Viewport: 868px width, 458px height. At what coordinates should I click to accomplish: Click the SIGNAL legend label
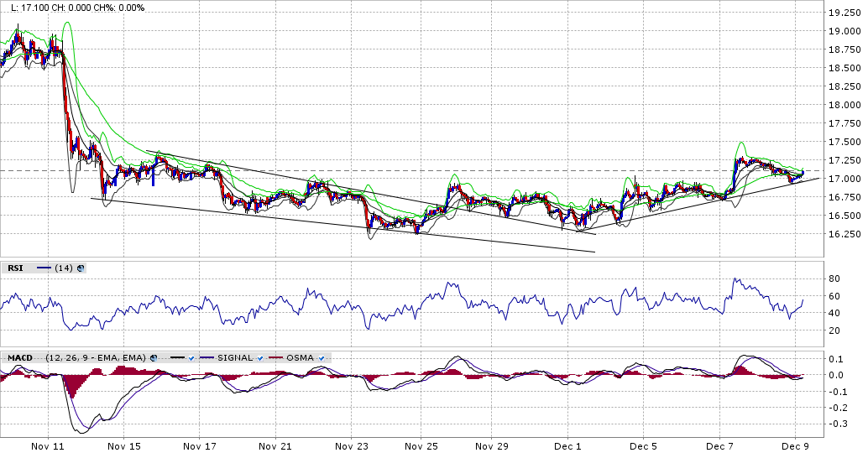235,358
